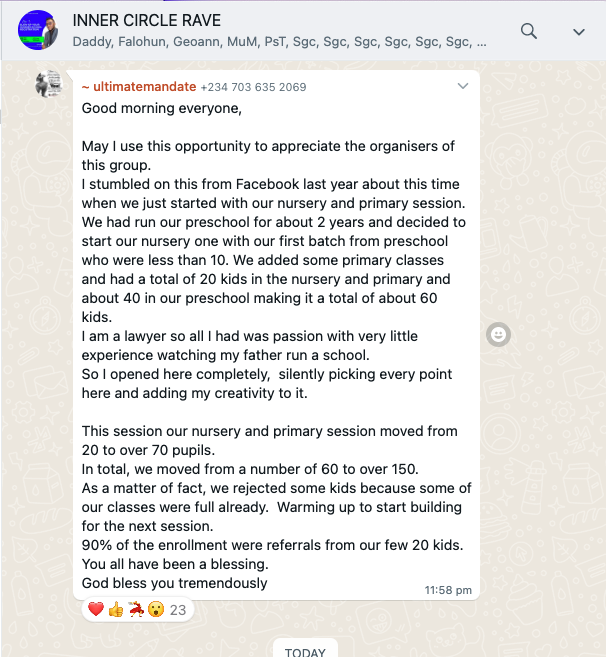React to the message with the smiley button

[x=498, y=334]
